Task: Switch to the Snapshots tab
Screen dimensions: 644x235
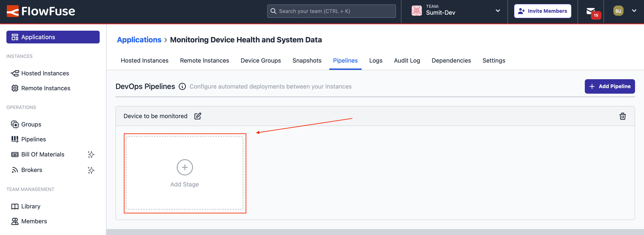Action: point(307,60)
